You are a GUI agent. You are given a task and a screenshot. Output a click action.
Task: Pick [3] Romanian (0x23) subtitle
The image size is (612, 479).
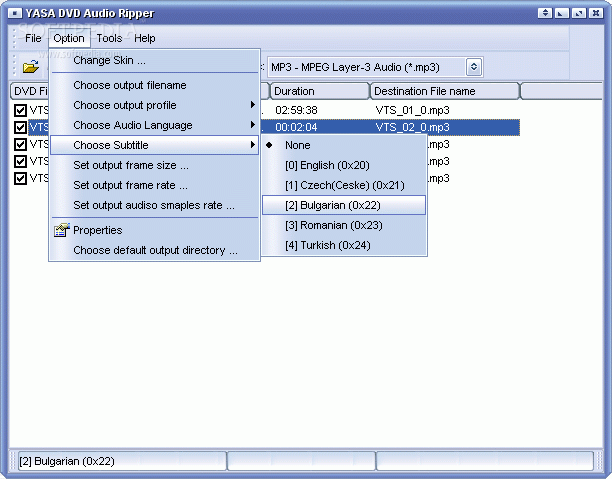[x=344, y=225]
